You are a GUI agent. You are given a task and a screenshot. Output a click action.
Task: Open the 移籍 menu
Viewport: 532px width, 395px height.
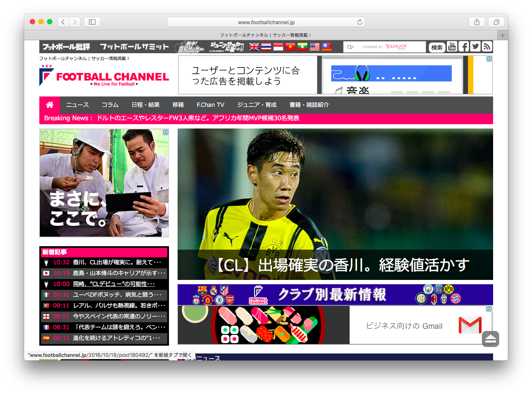click(178, 105)
